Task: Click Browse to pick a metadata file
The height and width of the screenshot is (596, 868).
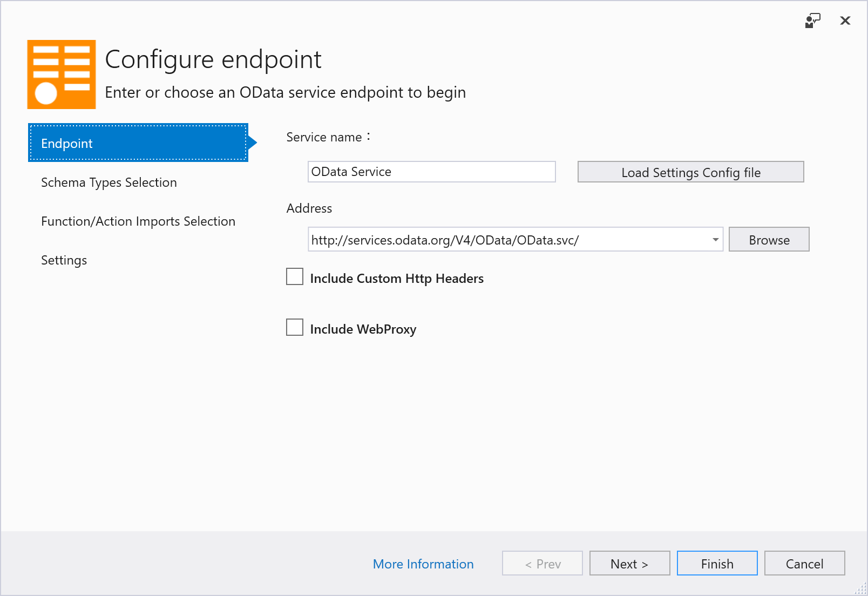Action: [x=769, y=240]
